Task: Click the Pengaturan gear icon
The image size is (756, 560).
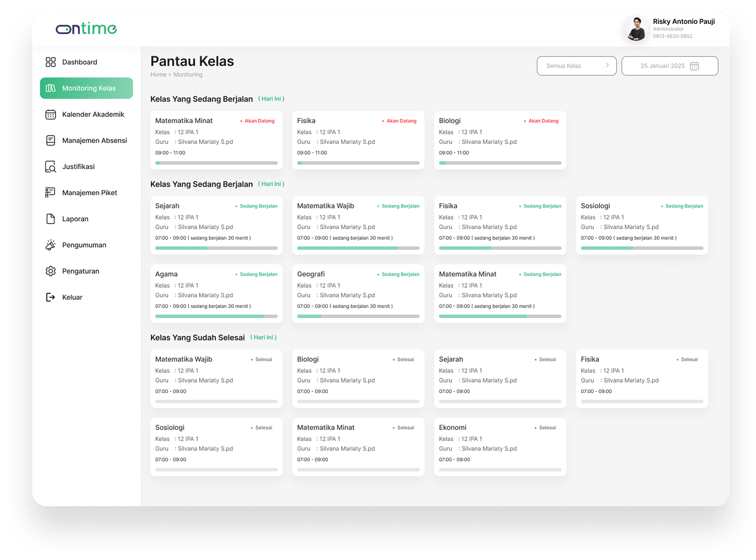Action: [51, 271]
